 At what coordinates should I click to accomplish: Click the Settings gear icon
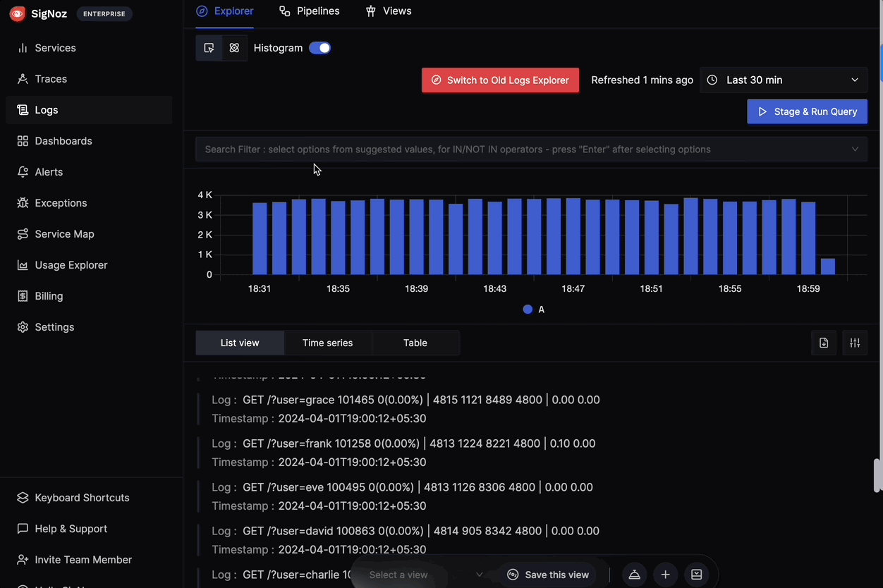tap(23, 327)
